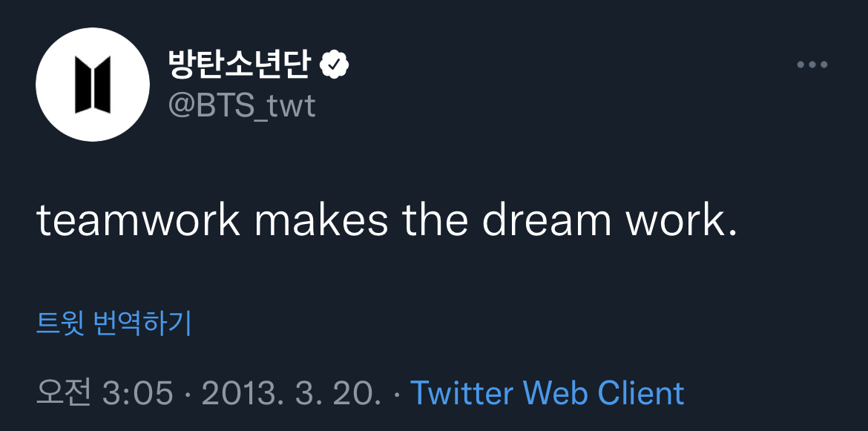Click the black BTS logo in avatar

[x=93, y=85]
